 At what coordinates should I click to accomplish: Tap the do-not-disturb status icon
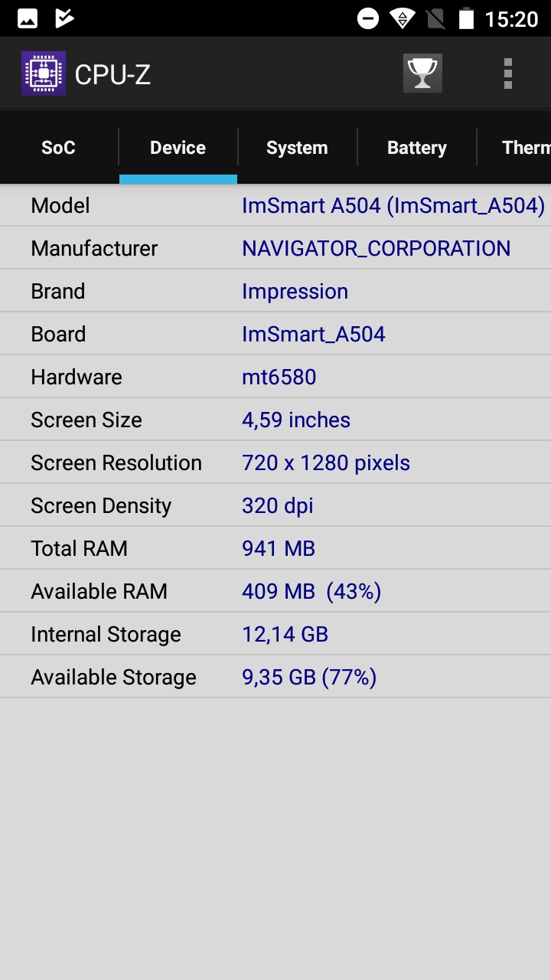pos(368,18)
